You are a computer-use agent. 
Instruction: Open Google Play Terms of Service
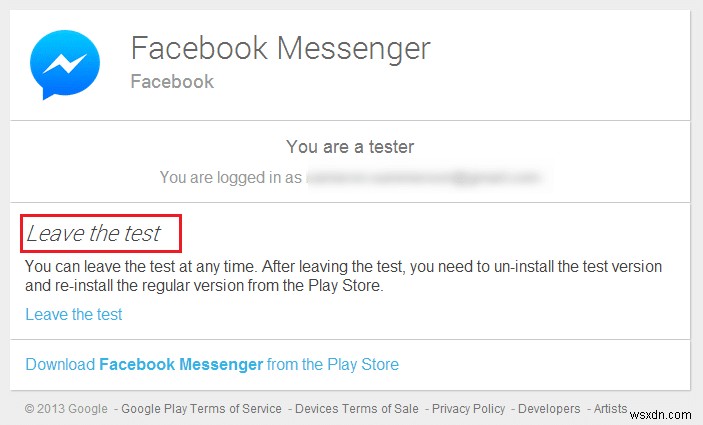click(x=202, y=409)
